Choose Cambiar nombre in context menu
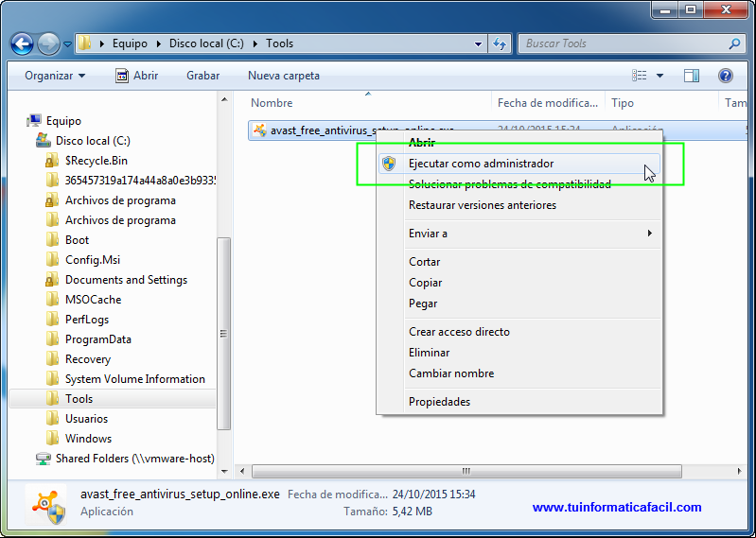Screen dimensions: 756x538 click(x=451, y=373)
